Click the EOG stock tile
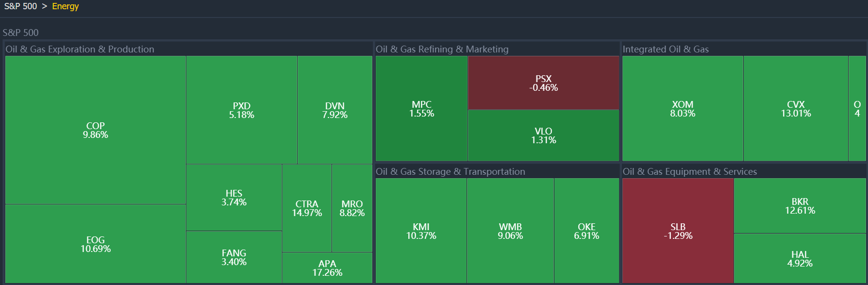Viewport: 868px width, 285px height. tap(95, 244)
